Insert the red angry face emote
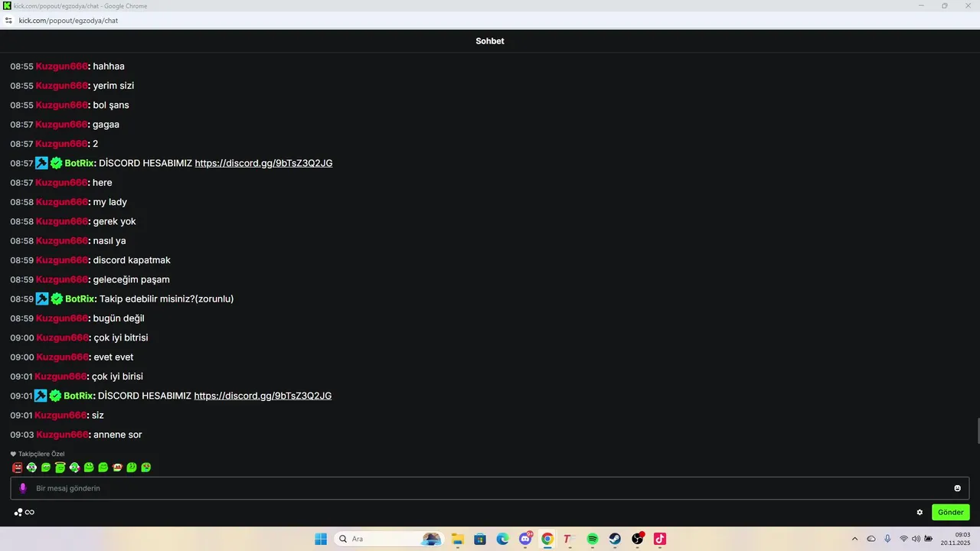This screenshot has height=551, width=980. pyautogui.click(x=18, y=468)
